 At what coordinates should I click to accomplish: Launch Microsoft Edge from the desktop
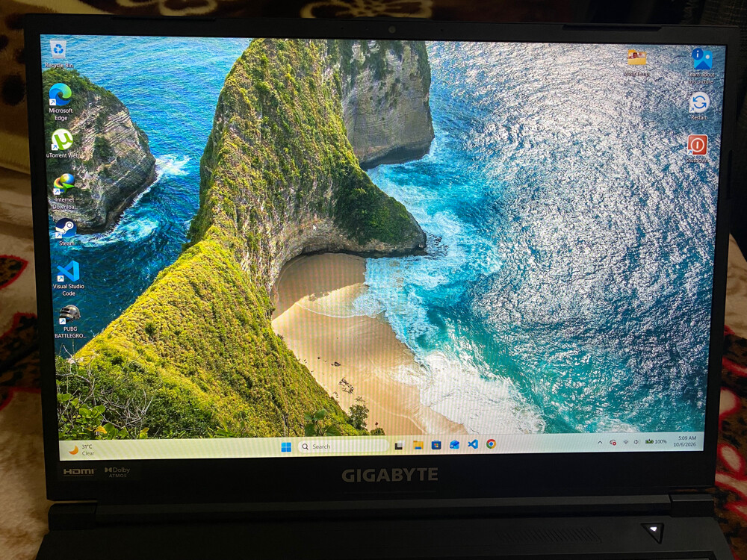(61, 102)
